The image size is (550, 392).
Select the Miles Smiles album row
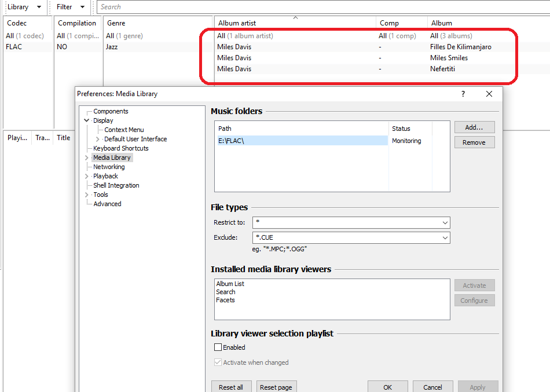[x=449, y=58]
